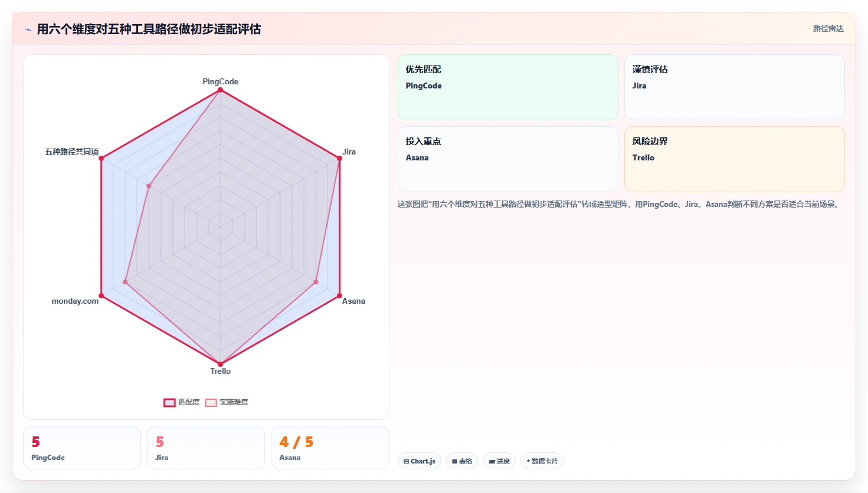Click the 投入重点 Asana card
Screen dimensions: 868x493
tap(507, 159)
